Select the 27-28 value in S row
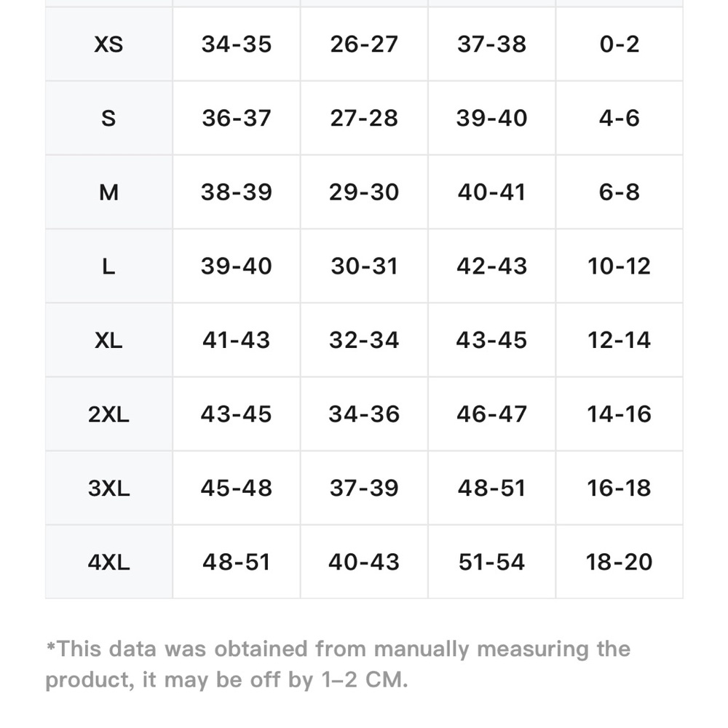728x728 pixels. (364, 118)
